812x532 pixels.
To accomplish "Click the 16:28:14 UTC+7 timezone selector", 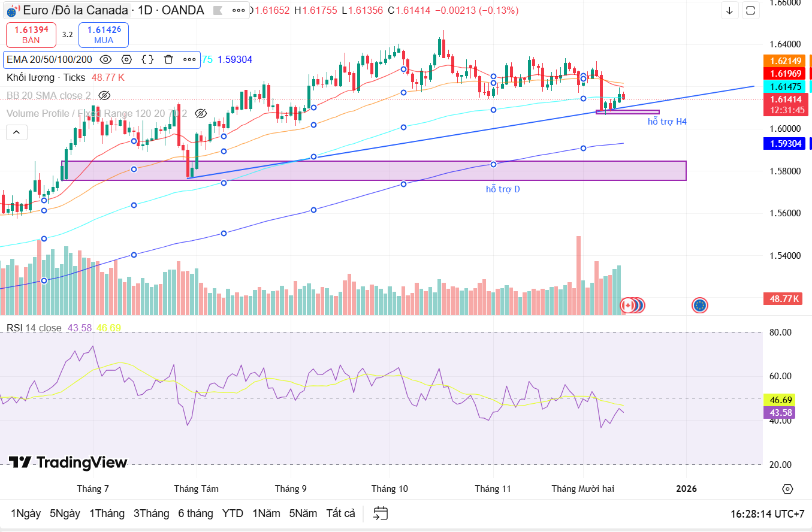I will click(767, 514).
